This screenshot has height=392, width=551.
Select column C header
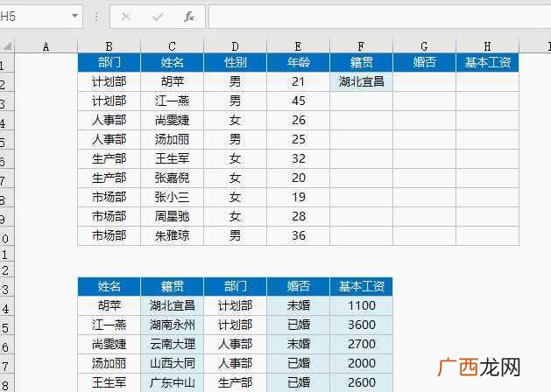172,46
